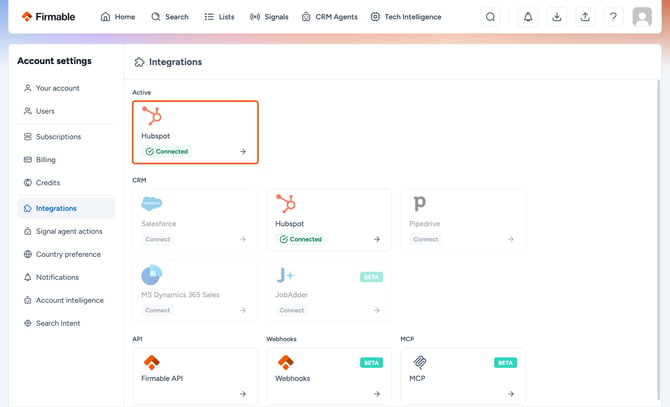Click the 'Webhooks' card title
The width and height of the screenshot is (670, 407).
coord(293,378)
